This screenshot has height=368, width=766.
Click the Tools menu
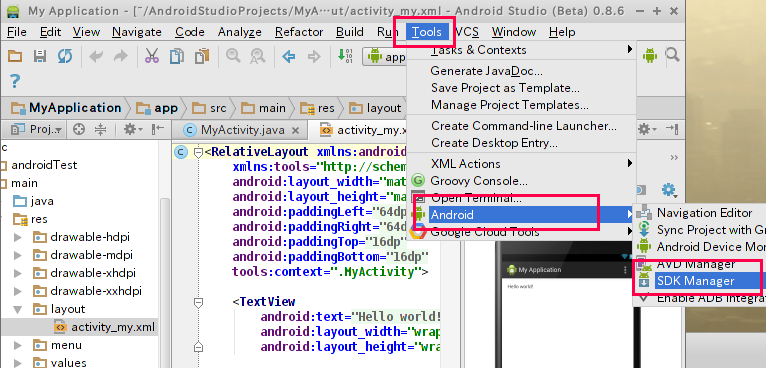tap(427, 32)
